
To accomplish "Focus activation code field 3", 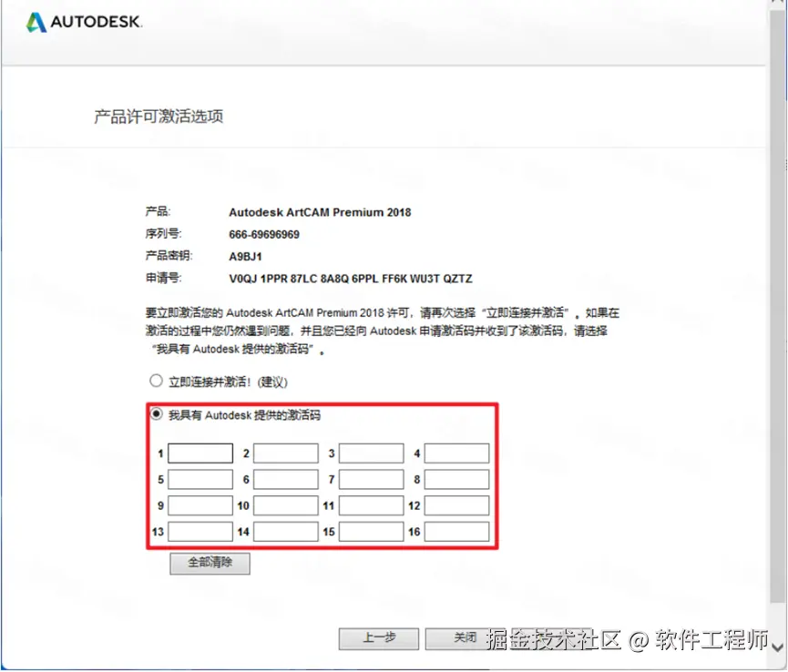I will 371,453.
